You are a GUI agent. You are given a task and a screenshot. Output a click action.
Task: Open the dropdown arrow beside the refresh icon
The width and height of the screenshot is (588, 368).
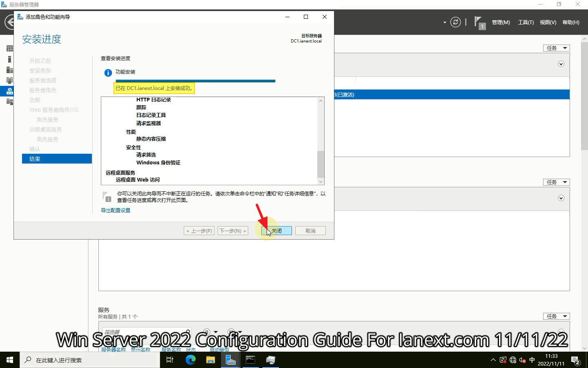445,22
